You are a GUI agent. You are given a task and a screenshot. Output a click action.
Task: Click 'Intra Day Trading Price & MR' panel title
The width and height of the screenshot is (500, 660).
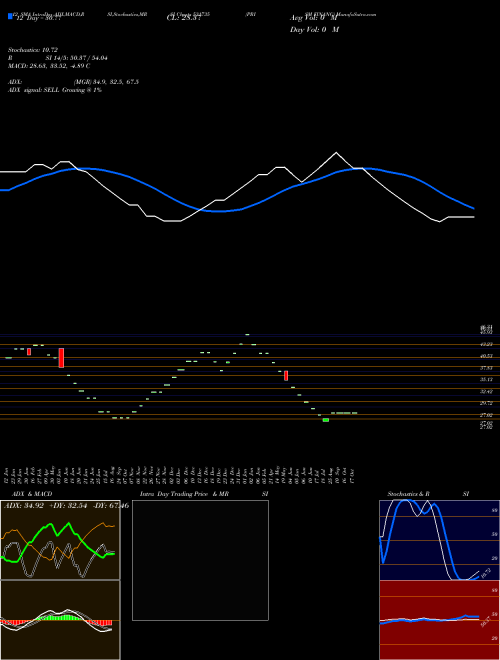tap(184, 494)
